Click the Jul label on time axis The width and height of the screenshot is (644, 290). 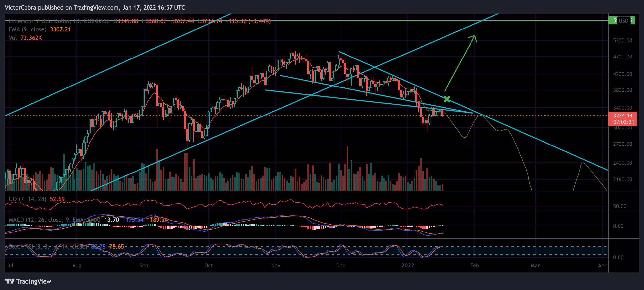(x=10, y=265)
